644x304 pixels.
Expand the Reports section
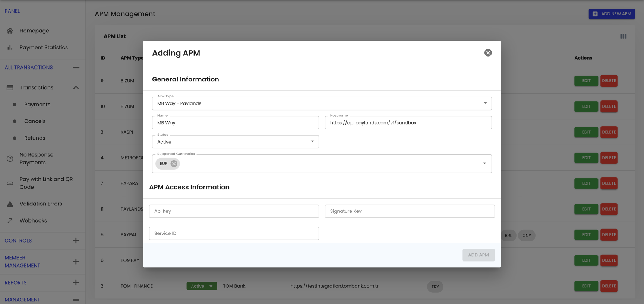click(x=76, y=283)
